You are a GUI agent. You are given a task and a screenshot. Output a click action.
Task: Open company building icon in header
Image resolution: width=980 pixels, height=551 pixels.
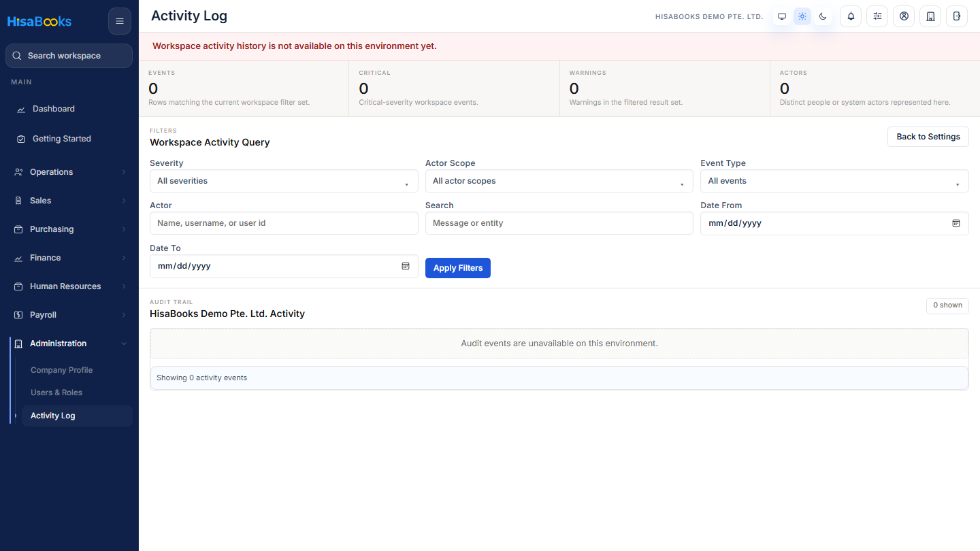(930, 16)
